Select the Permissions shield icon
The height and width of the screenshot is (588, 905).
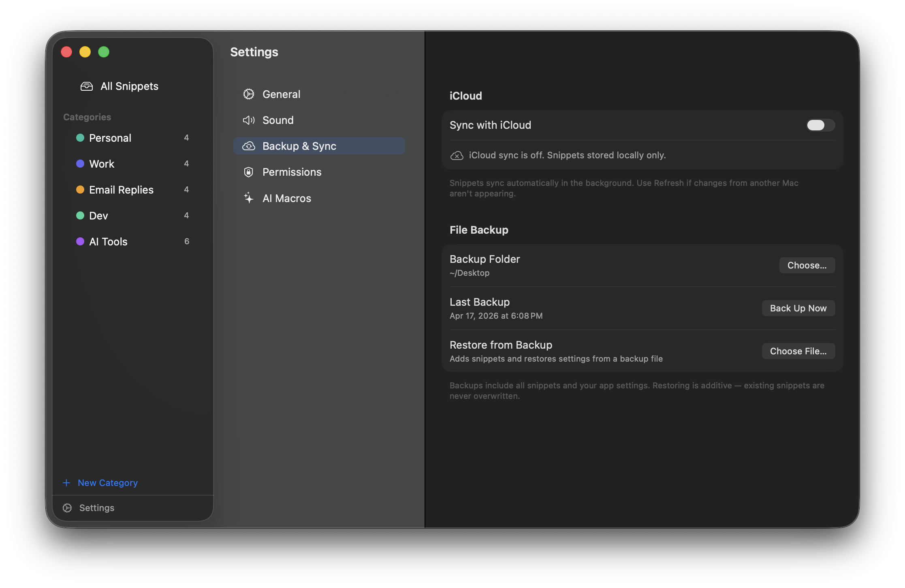point(248,172)
